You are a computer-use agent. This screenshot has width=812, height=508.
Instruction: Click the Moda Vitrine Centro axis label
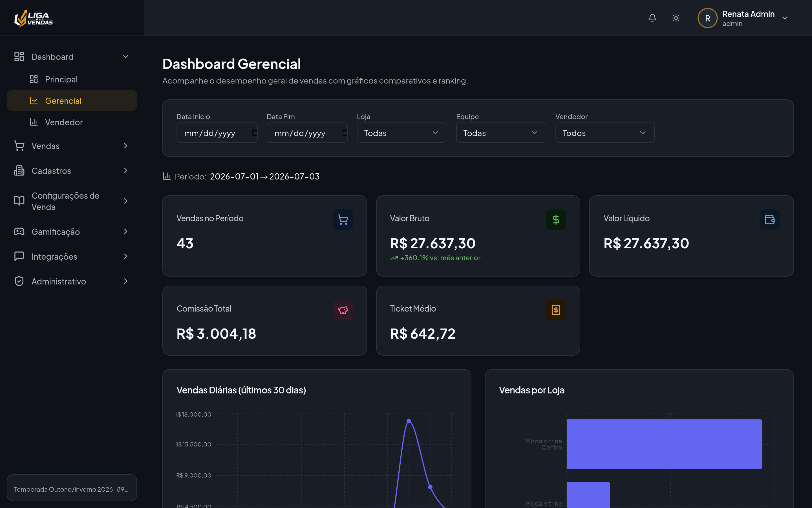tap(544, 444)
